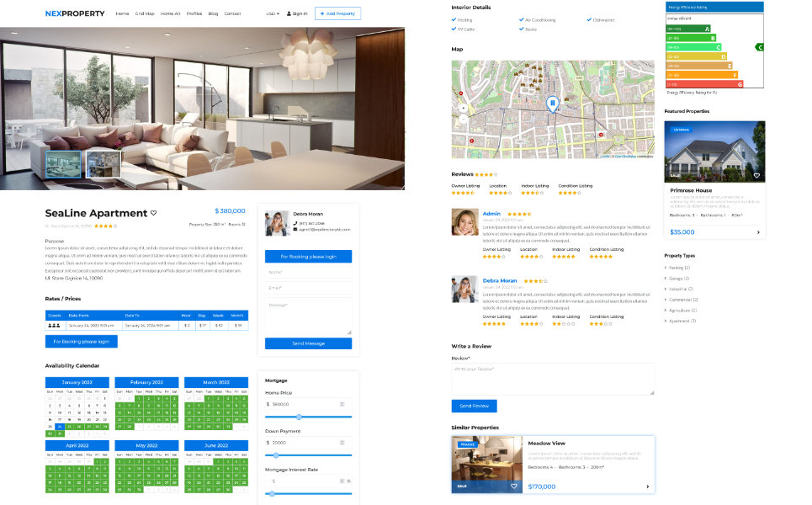Click the email icon beside agent Debra Moran

pos(295,229)
